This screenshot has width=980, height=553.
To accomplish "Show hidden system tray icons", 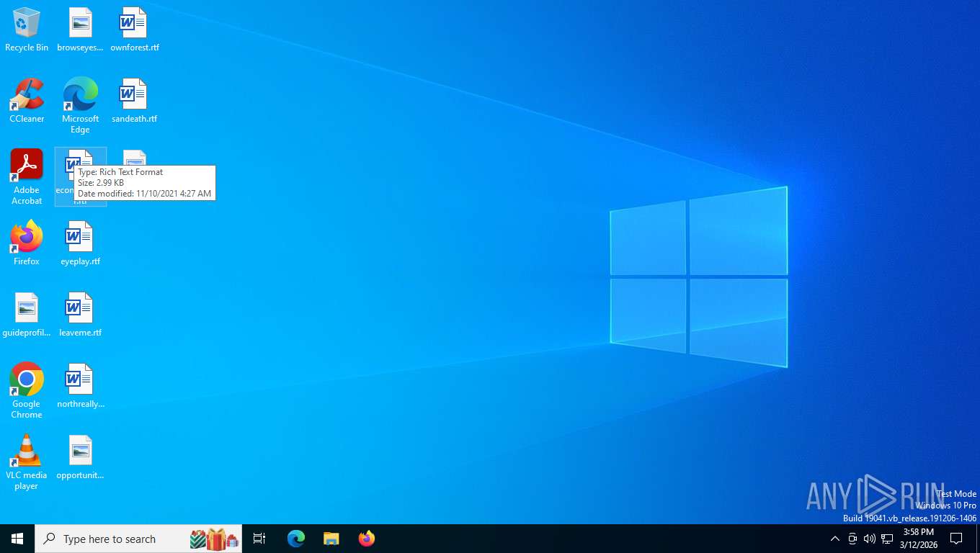I will [834, 539].
